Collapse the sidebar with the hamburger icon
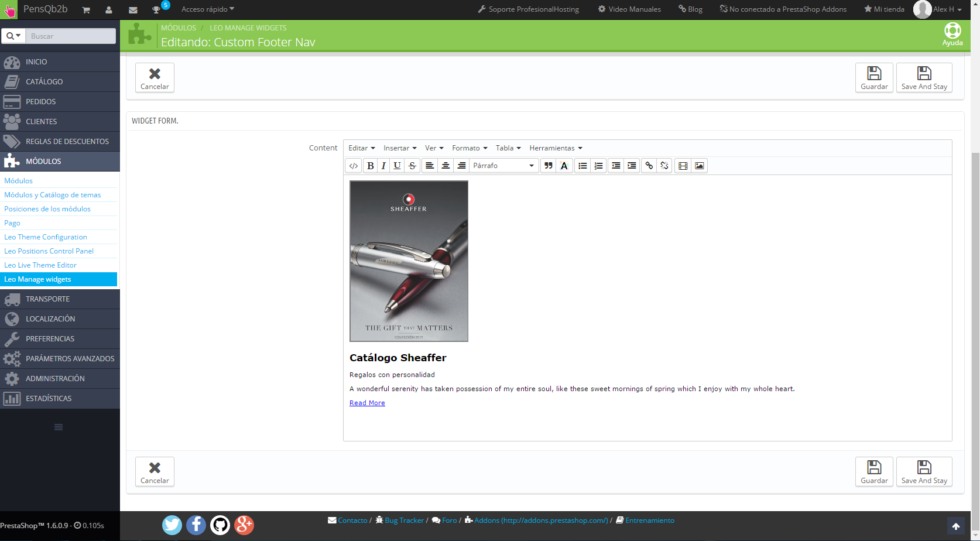This screenshot has width=980, height=541. pyautogui.click(x=59, y=427)
